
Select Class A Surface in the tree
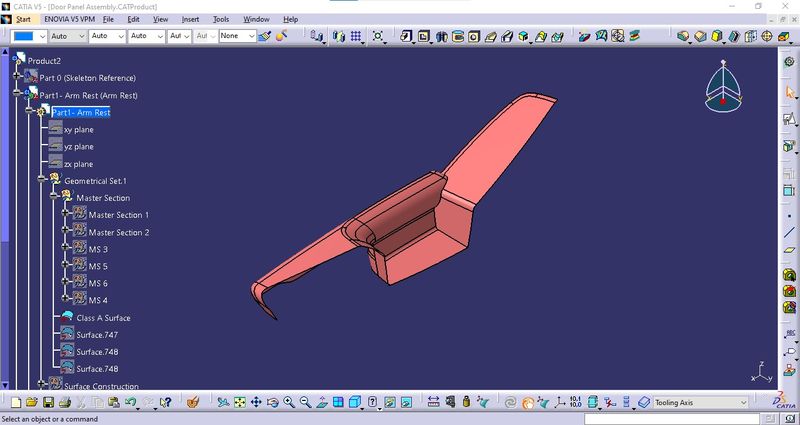103,318
